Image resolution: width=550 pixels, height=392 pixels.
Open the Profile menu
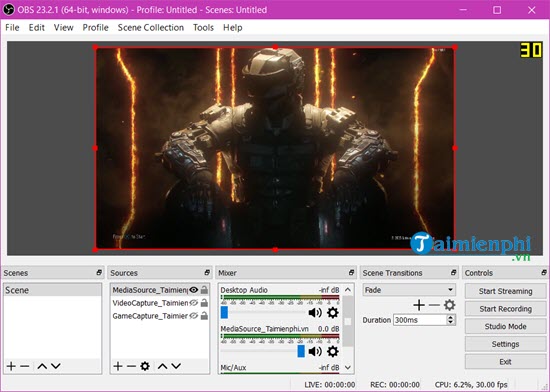pyautogui.click(x=95, y=27)
